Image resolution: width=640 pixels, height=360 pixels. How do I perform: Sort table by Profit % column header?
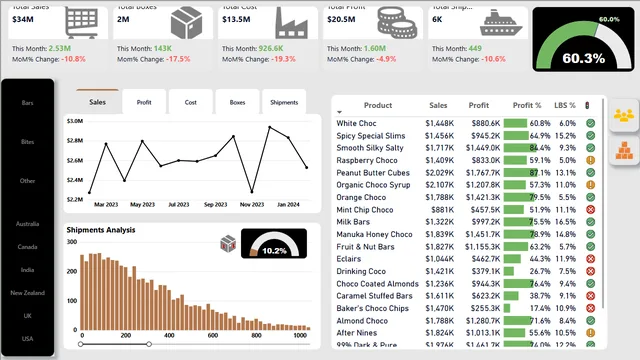(527, 105)
